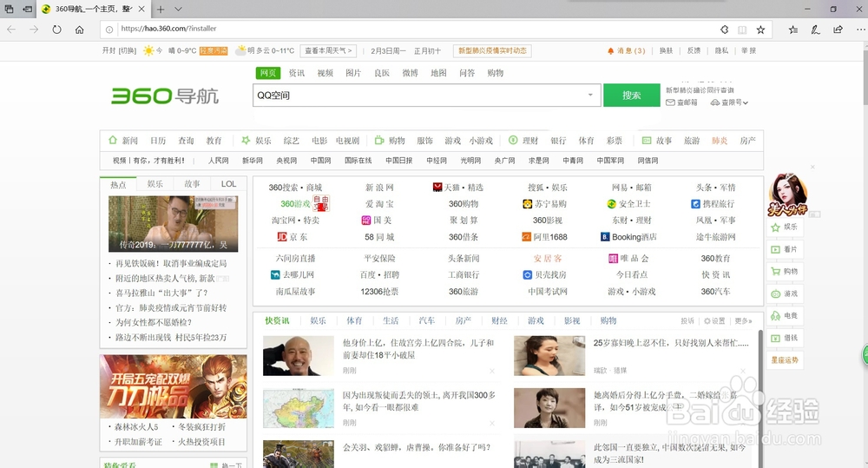Open new tab with plus icon
The height and width of the screenshot is (468, 868).
point(161,9)
